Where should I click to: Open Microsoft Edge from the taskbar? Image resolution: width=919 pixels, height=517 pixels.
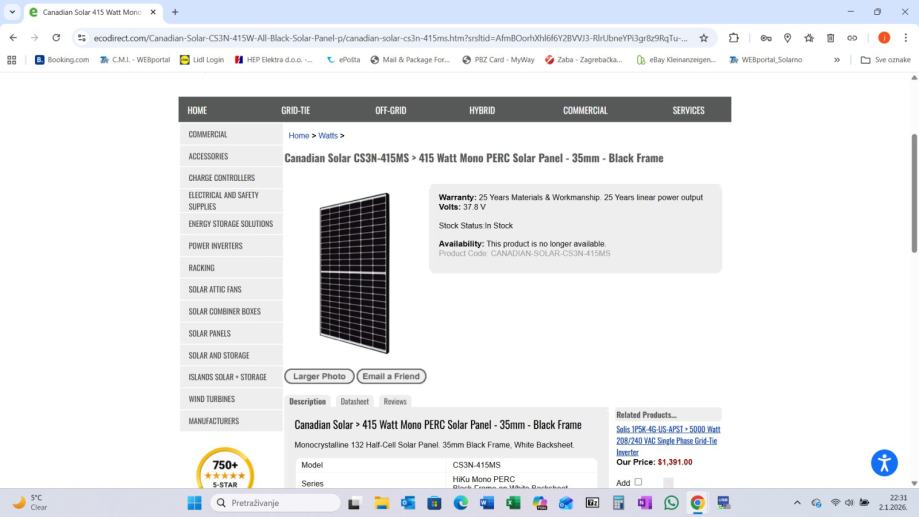[461, 503]
